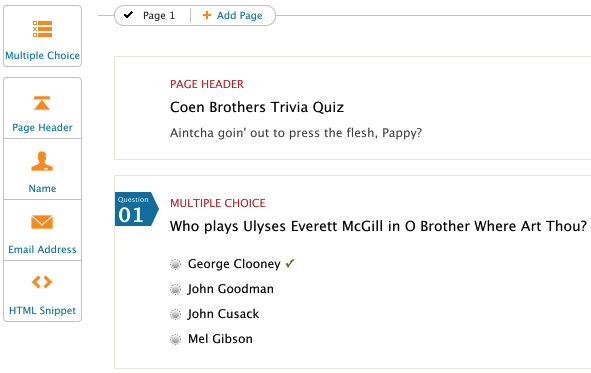Click the Name person icon

pos(42,161)
